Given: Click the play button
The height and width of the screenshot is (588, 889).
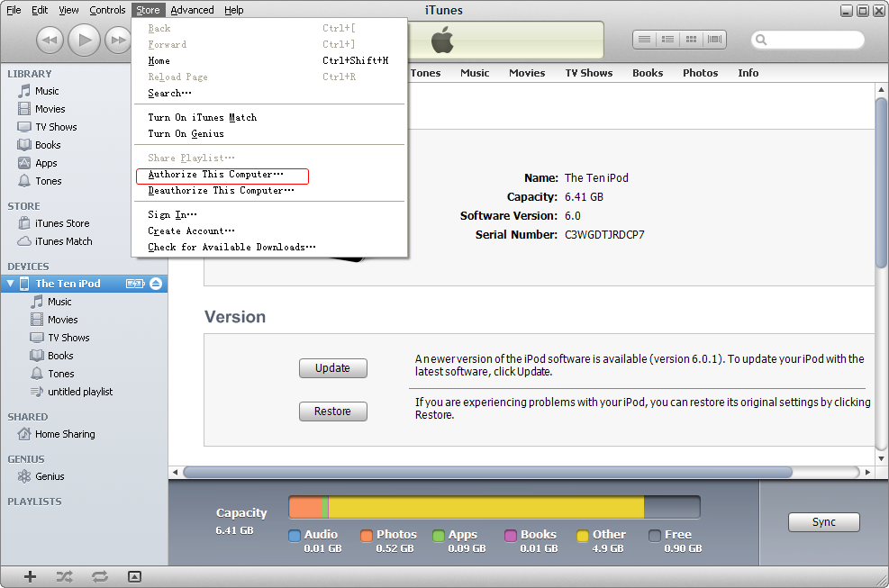Looking at the screenshot, I should [84, 40].
